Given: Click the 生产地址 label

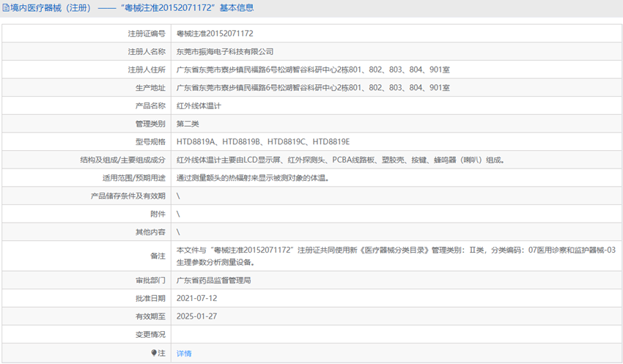Looking at the screenshot, I should point(150,88).
